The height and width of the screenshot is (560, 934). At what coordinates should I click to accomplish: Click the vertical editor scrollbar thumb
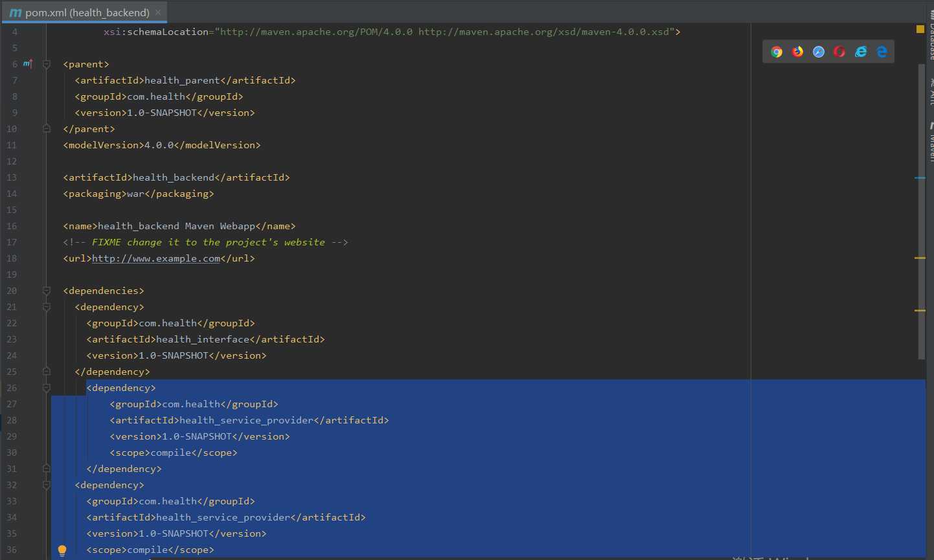(x=922, y=211)
